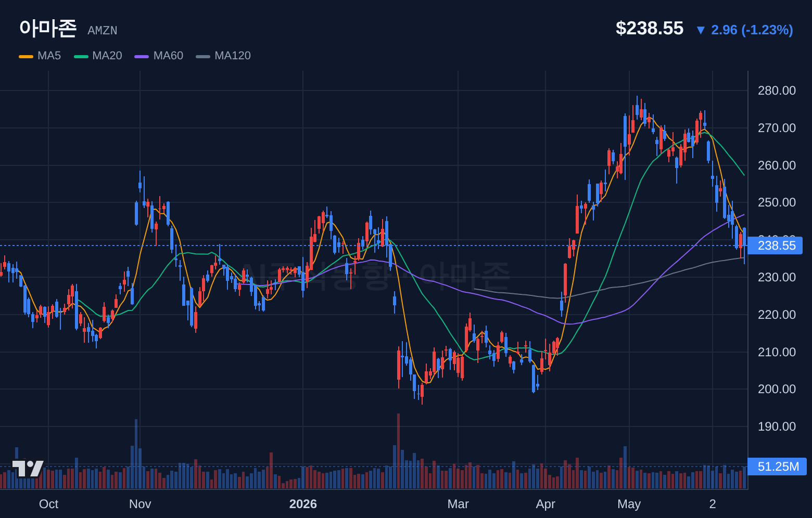Toggle the MA20 legend item
The height and width of the screenshot is (518, 812).
pyautogui.click(x=98, y=56)
